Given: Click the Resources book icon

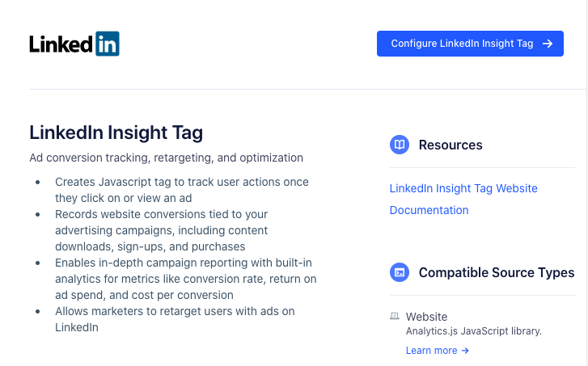Looking at the screenshot, I should (400, 145).
